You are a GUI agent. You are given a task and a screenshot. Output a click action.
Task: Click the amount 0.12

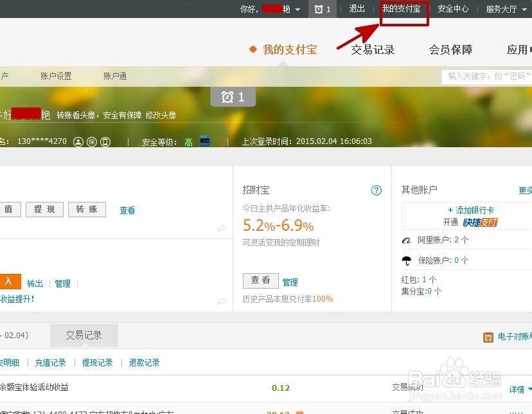(281, 388)
